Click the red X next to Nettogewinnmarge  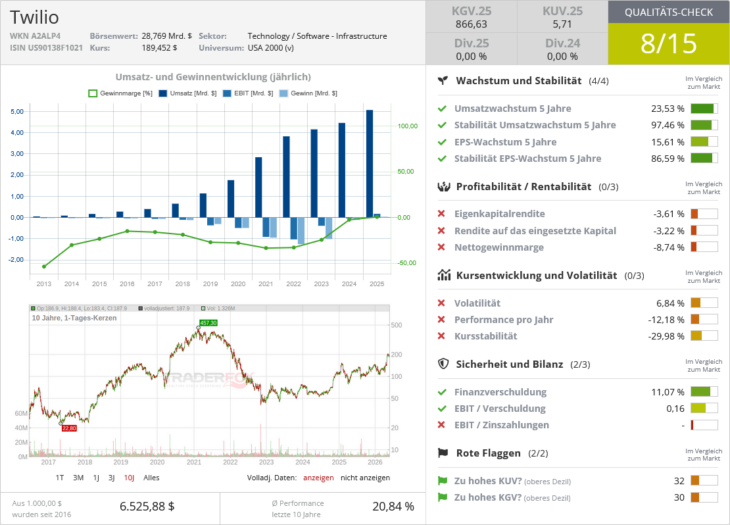tap(441, 247)
